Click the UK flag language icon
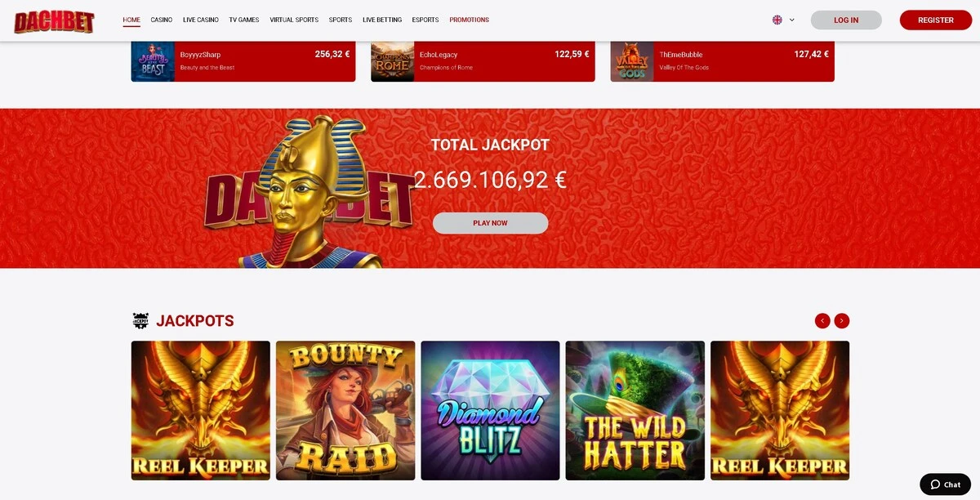980x500 pixels. pyautogui.click(x=777, y=20)
